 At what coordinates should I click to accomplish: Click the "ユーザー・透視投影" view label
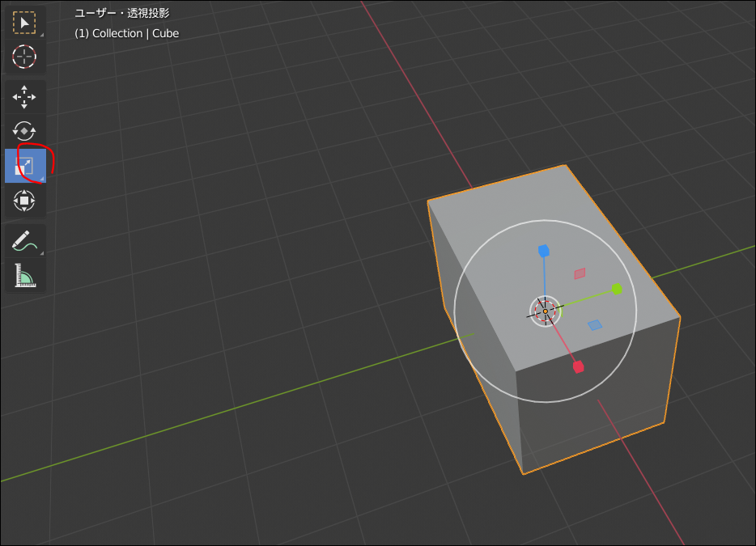(x=122, y=13)
